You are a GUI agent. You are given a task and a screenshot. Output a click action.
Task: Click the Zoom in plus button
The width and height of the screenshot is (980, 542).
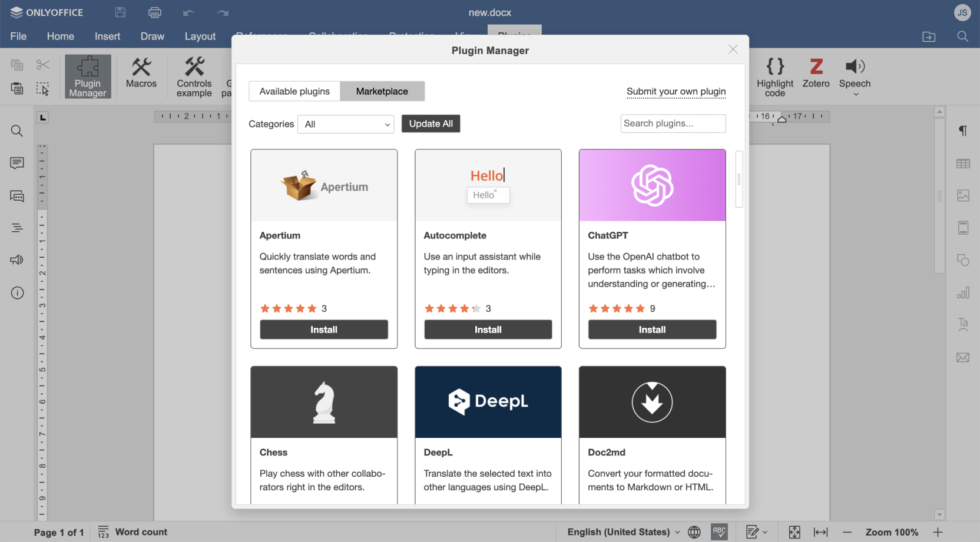(938, 532)
